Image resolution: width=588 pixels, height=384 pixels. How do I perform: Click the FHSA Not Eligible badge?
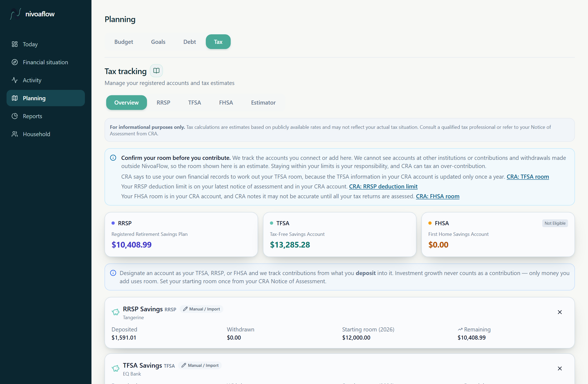point(555,223)
